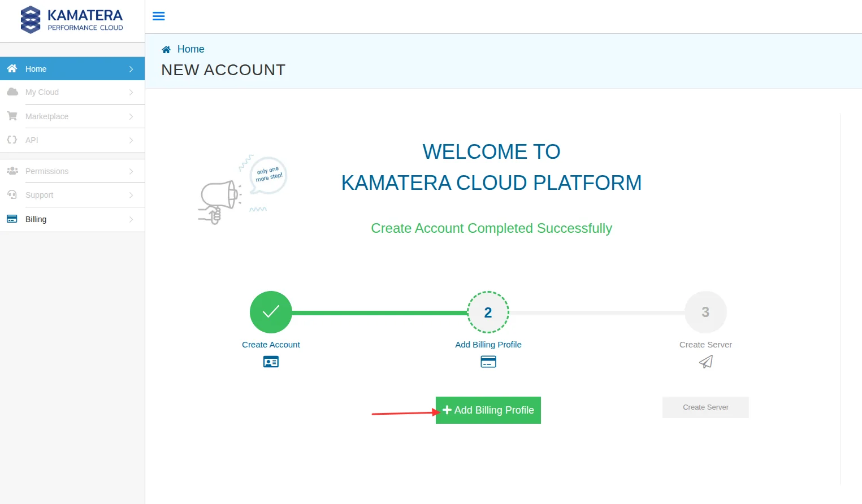This screenshot has height=504, width=862.
Task: Click the Create Server step label
Action: click(x=705, y=345)
